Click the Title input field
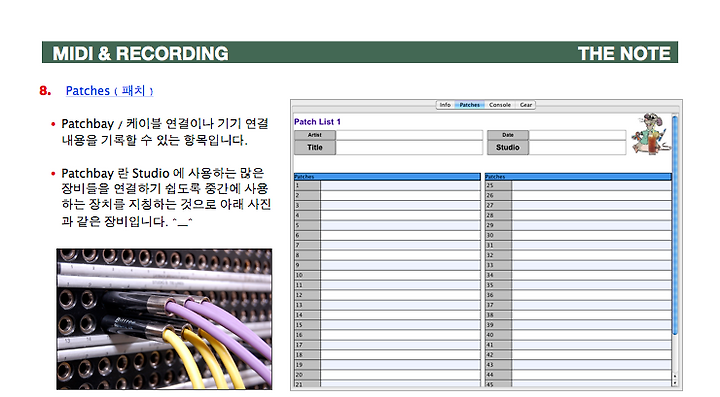720x397 pixels. 409,147
